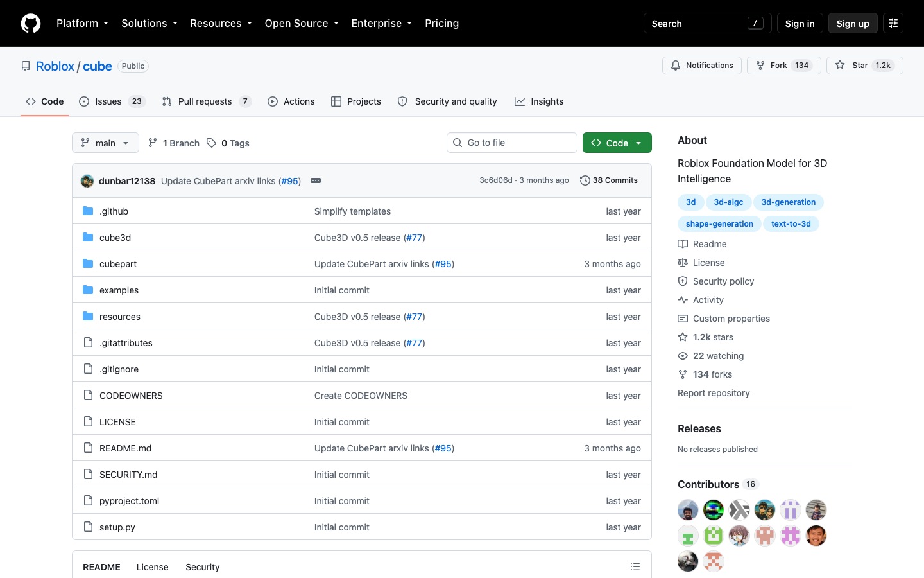924x578 pixels.
Task: View the 1 Branch link
Action: pos(174,143)
